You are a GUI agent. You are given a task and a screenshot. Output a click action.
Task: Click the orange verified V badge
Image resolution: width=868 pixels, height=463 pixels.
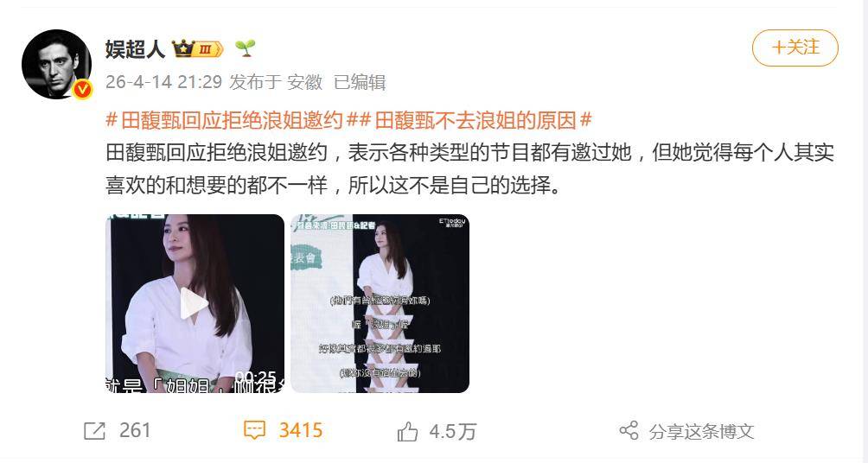coord(82,90)
